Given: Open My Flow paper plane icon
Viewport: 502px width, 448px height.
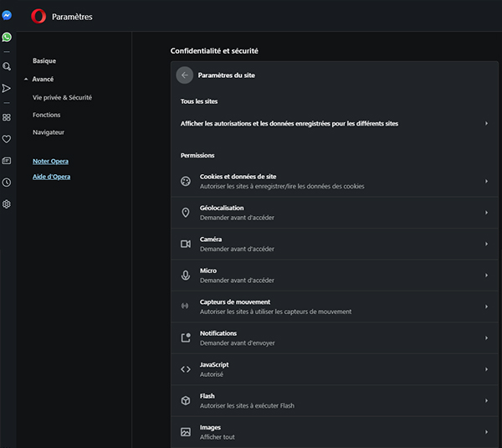Looking at the screenshot, I should click(x=7, y=88).
